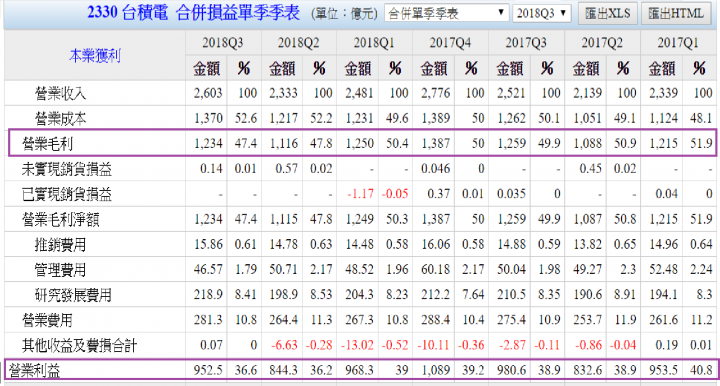Screen dimensions: 720x386
Task: Click the 1,116 gross profit value
Action: [x=284, y=144]
